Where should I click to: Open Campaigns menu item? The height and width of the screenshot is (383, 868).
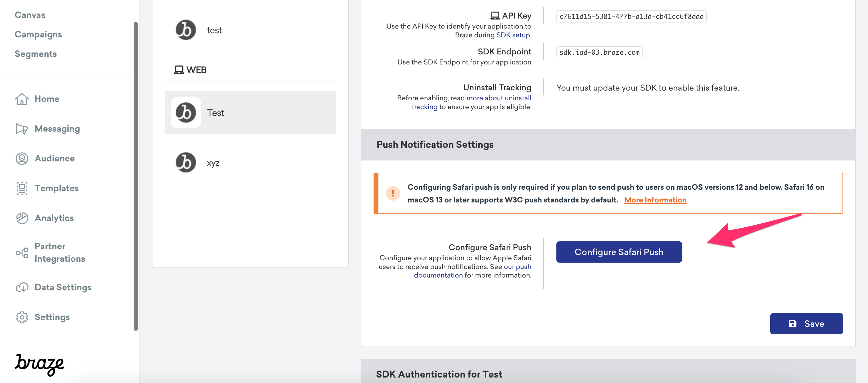coord(38,34)
